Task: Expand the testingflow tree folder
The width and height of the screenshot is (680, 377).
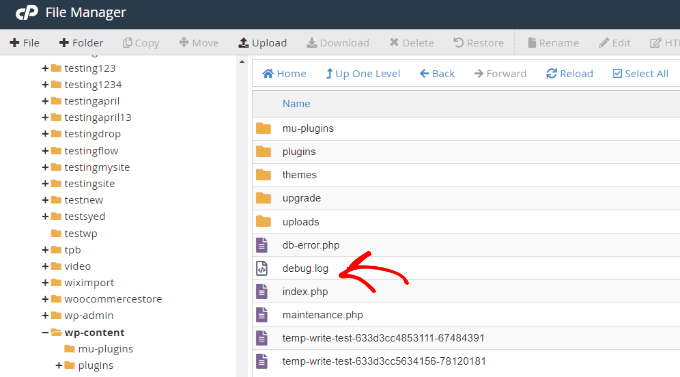Action: tap(45, 151)
